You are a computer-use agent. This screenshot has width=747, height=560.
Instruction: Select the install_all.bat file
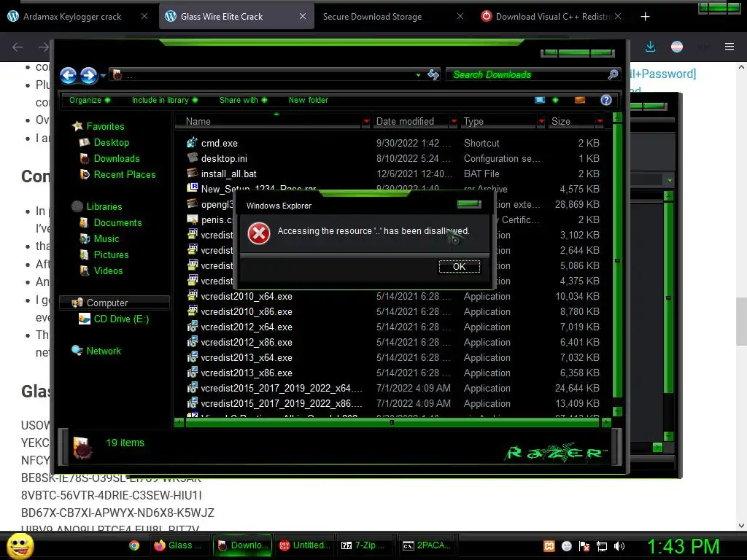(228, 174)
